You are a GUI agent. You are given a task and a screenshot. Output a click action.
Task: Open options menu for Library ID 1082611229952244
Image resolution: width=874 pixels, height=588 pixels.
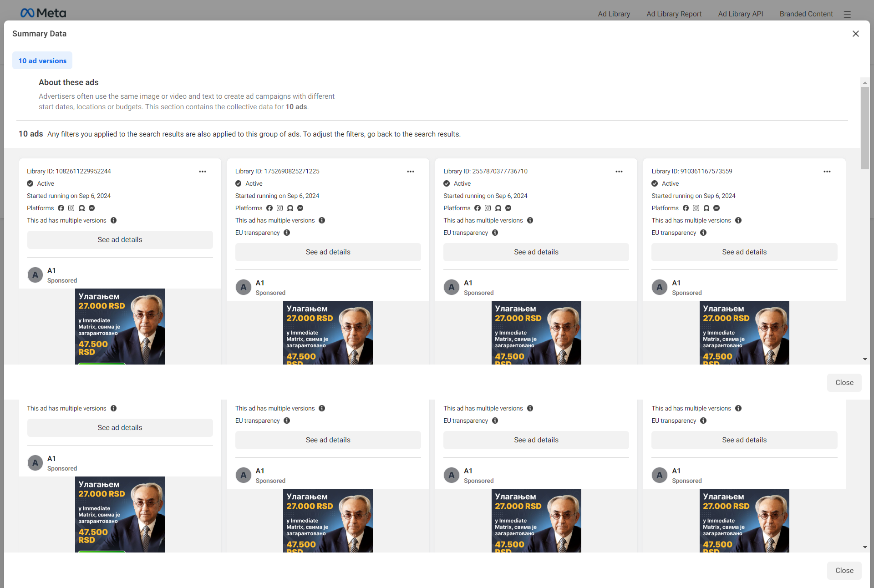pyautogui.click(x=203, y=172)
